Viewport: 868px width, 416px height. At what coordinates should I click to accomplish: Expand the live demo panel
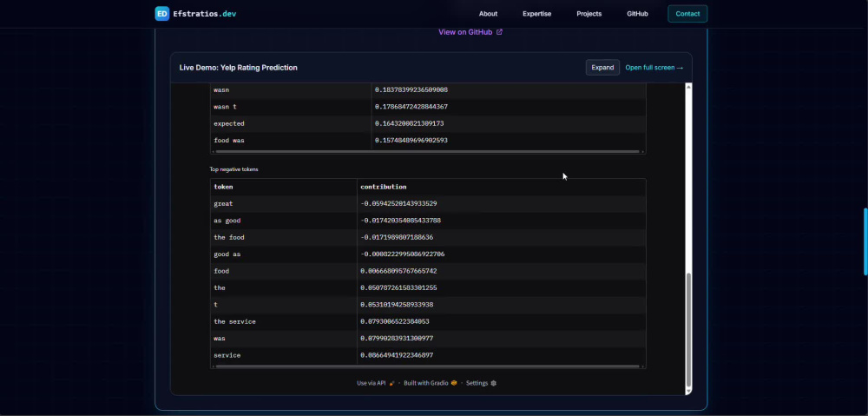(x=602, y=68)
